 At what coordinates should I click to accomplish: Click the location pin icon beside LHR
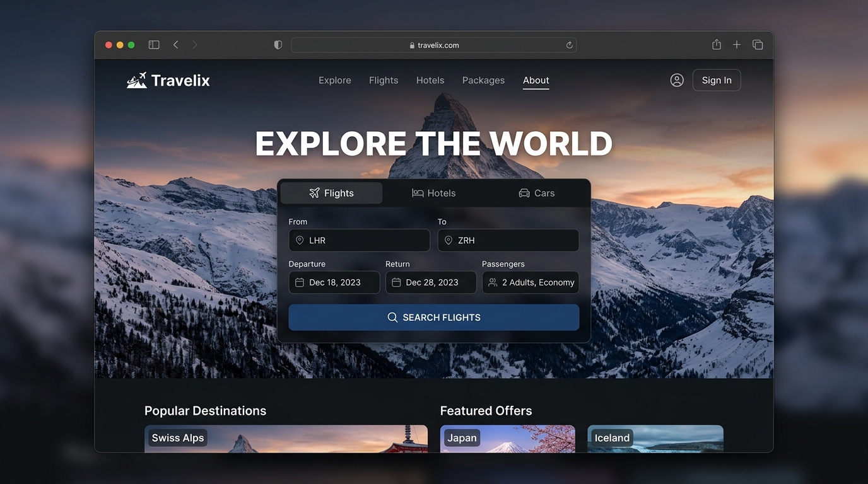(300, 240)
